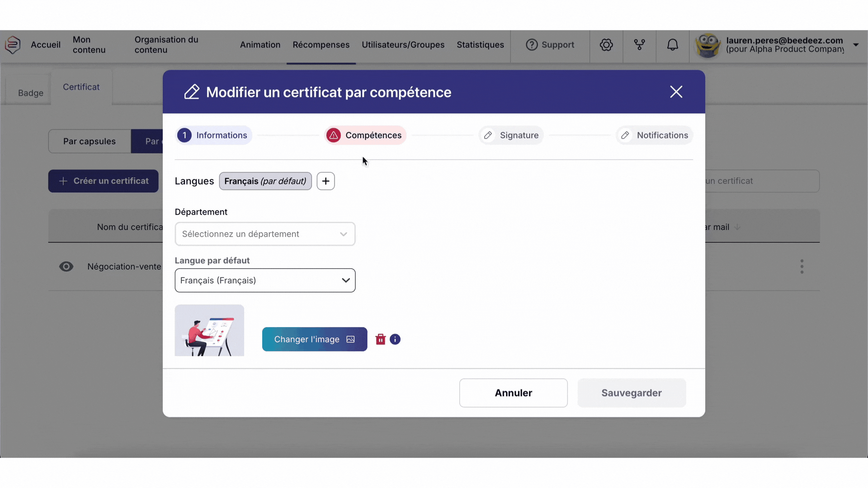Image resolution: width=868 pixels, height=488 pixels.
Task: Expand the lauren.peres account menu
Action: (856, 45)
